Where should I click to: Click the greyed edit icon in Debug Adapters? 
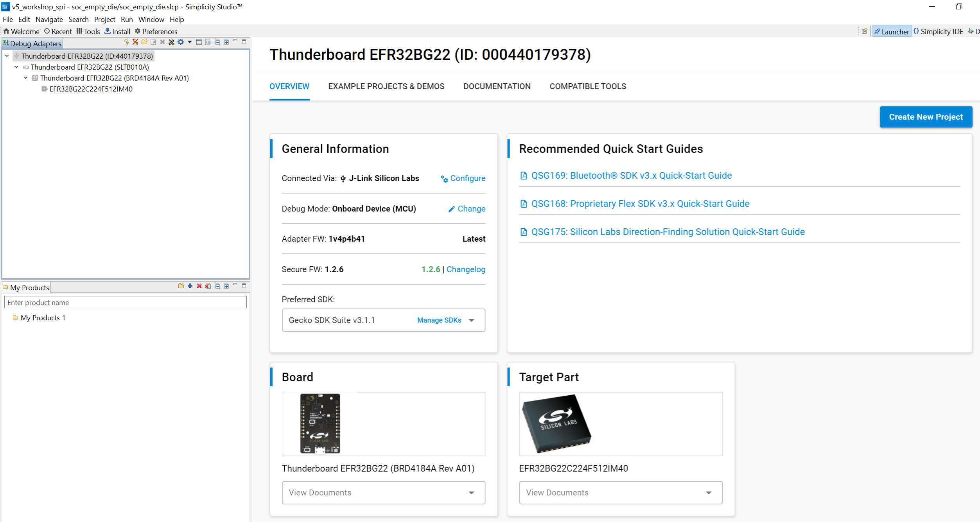153,42
